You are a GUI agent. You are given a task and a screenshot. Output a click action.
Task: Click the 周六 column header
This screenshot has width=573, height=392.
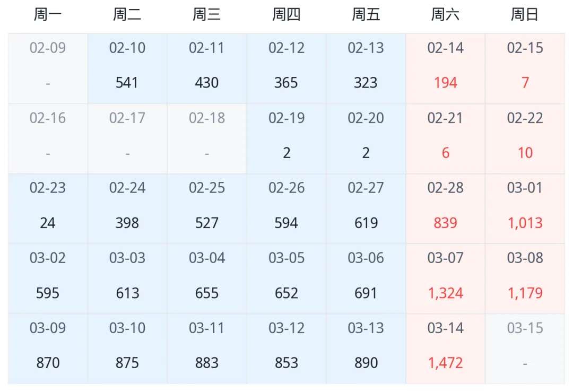click(x=445, y=15)
